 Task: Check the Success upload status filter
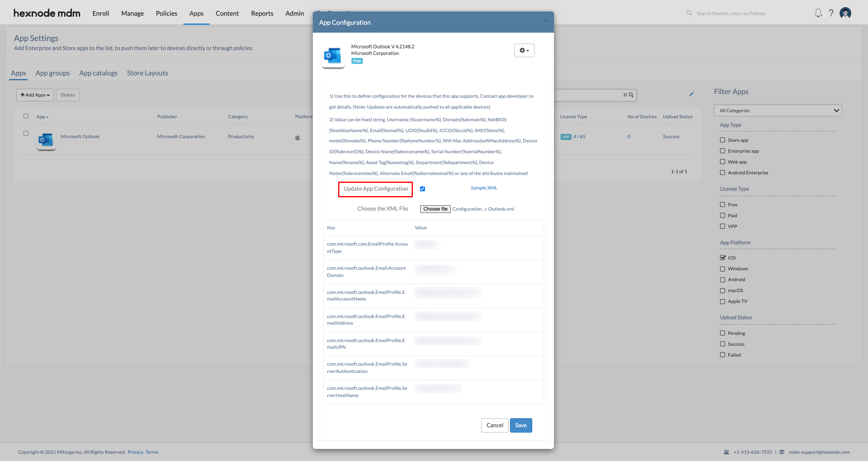click(x=722, y=344)
